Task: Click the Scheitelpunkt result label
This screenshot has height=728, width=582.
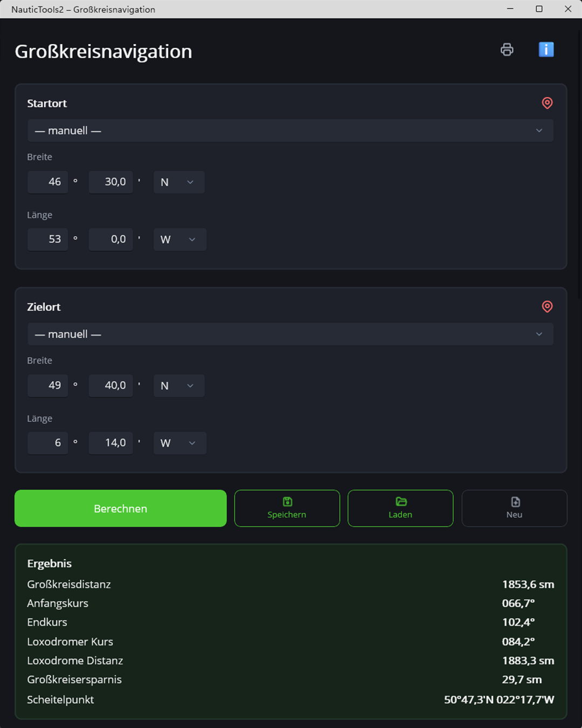Action: 60,700
